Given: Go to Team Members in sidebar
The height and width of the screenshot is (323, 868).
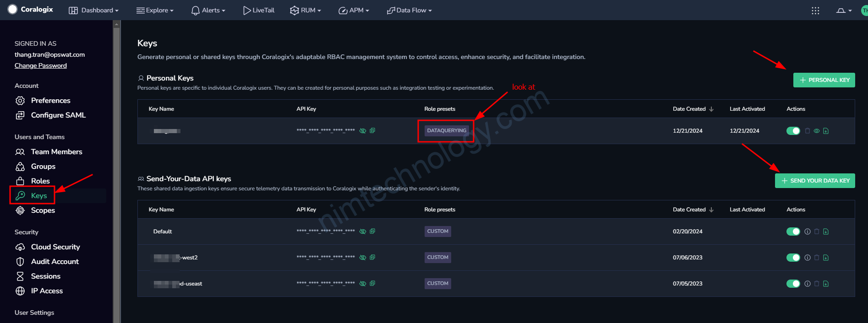Looking at the screenshot, I should coord(56,152).
